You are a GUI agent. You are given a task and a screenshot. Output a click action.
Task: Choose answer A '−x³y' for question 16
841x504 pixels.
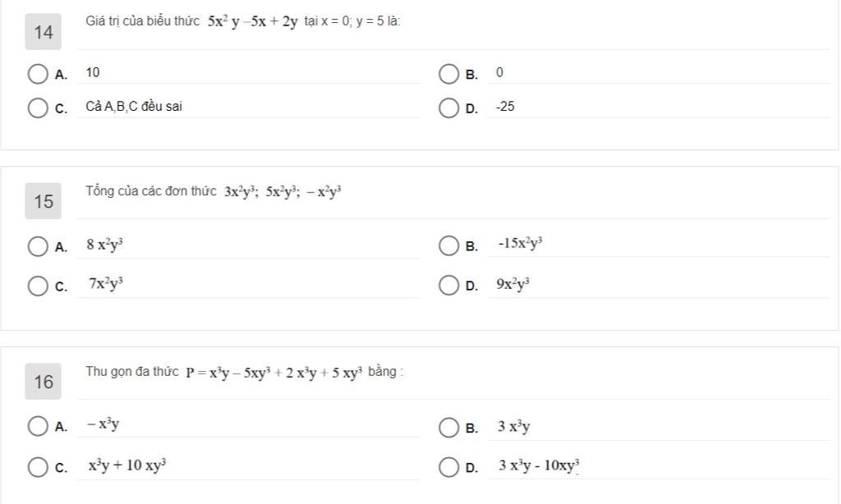pos(38,426)
